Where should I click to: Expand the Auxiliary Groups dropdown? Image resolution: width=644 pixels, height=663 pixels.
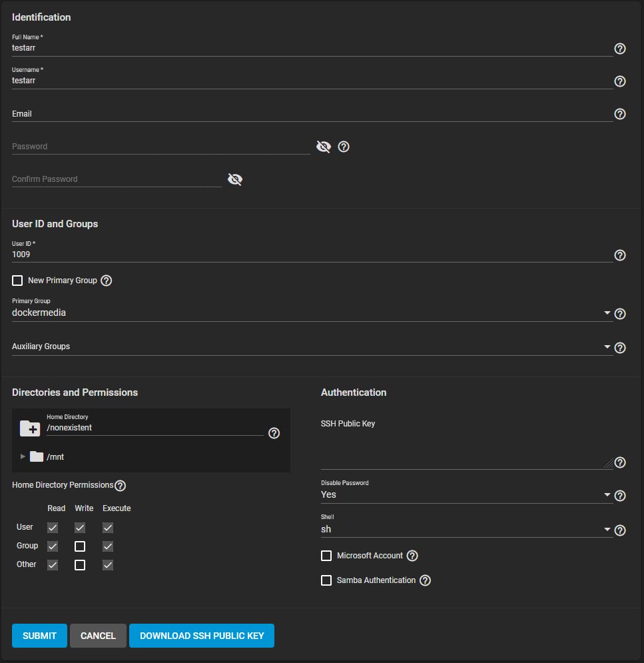click(312, 346)
